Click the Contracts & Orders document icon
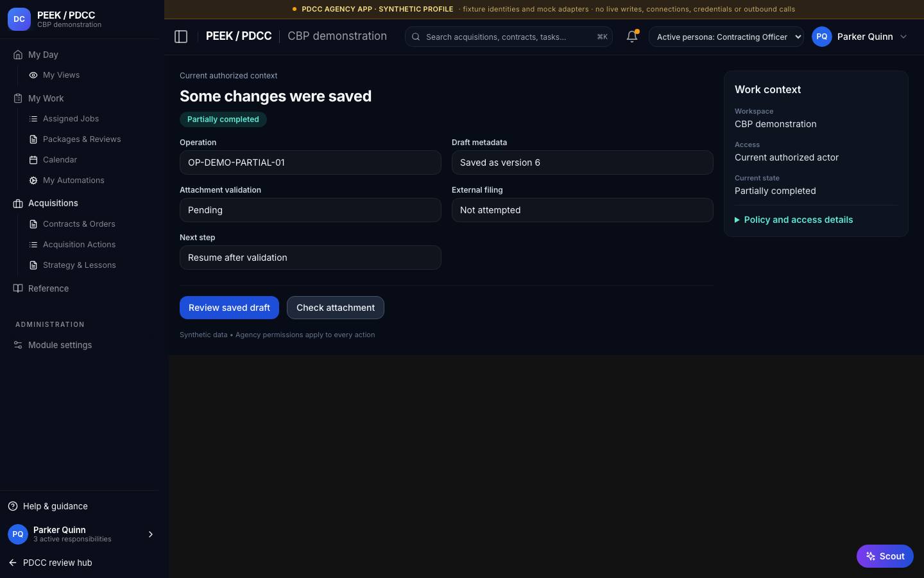The width and height of the screenshot is (924, 578). coord(33,224)
